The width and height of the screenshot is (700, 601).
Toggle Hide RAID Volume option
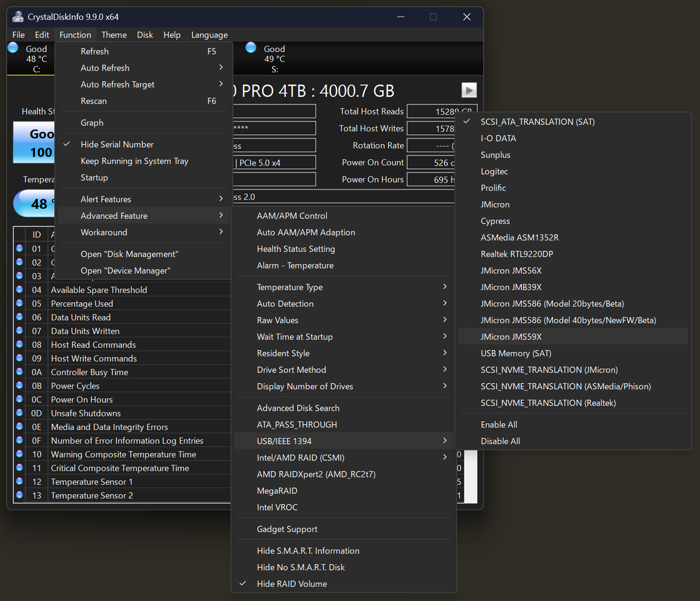point(344,583)
